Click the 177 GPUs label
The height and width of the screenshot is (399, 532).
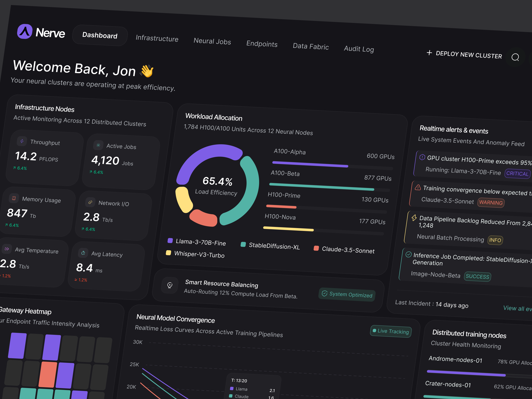click(372, 221)
